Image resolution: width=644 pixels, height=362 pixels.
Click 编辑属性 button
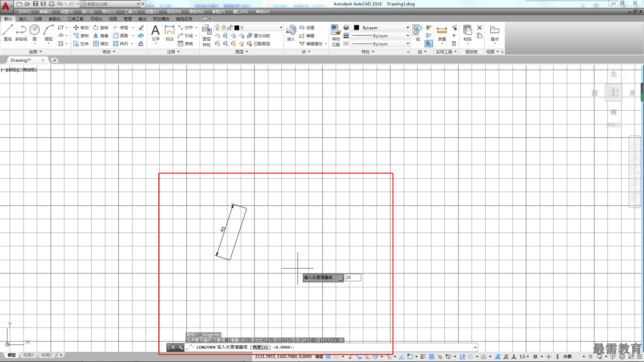pyautogui.click(x=311, y=44)
